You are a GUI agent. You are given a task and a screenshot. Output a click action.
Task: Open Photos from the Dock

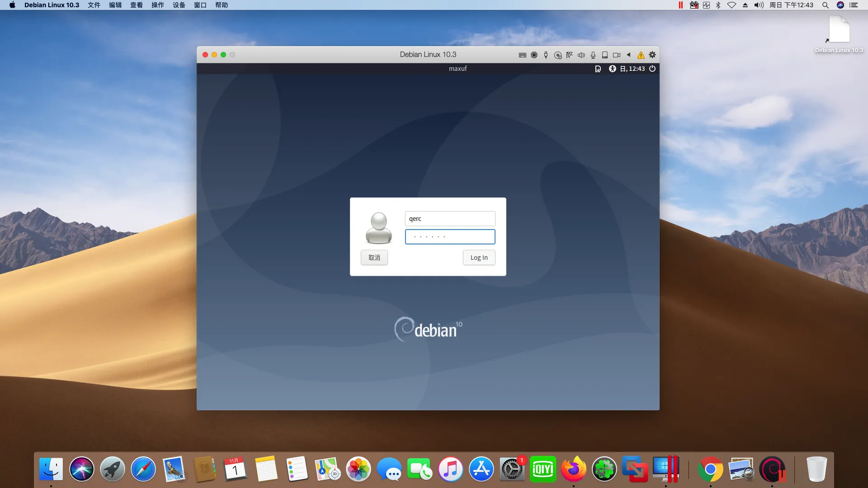tap(358, 469)
